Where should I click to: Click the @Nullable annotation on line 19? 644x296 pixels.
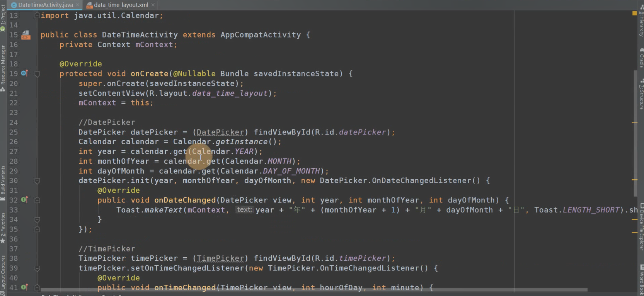coord(194,73)
